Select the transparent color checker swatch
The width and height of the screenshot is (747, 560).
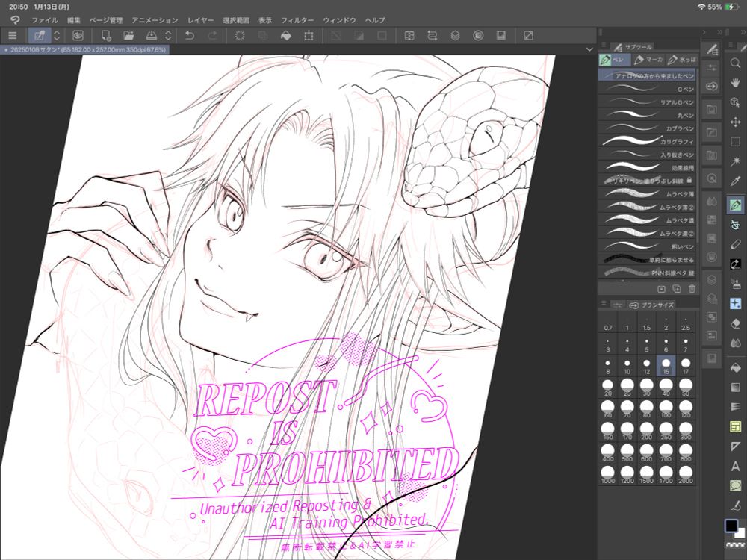tap(735, 544)
